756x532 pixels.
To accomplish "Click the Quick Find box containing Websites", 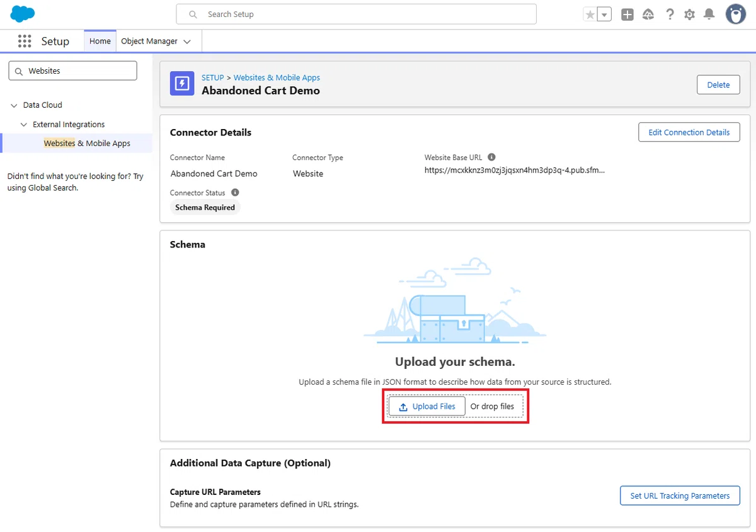I will tap(72, 71).
